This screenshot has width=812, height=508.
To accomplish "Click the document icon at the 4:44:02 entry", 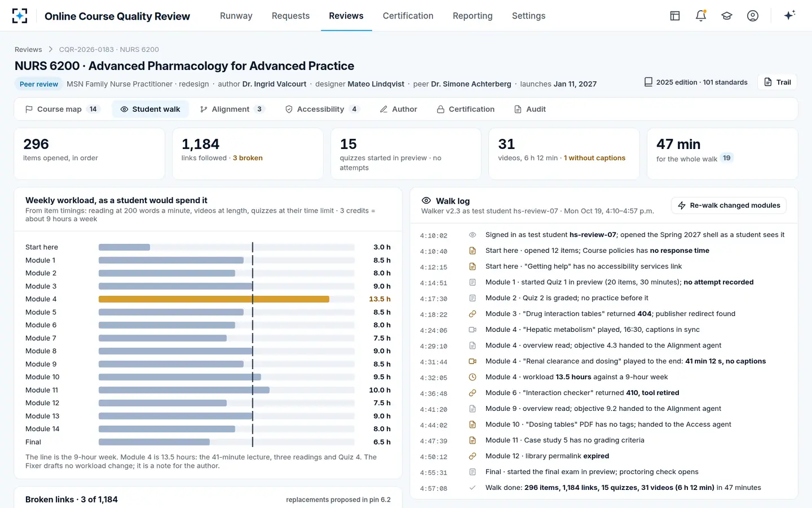I will [x=473, y=424].
